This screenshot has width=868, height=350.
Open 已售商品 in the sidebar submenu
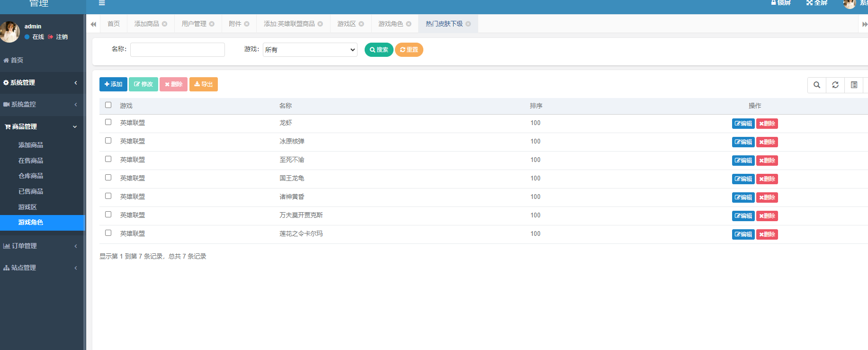tap(31, 191)
